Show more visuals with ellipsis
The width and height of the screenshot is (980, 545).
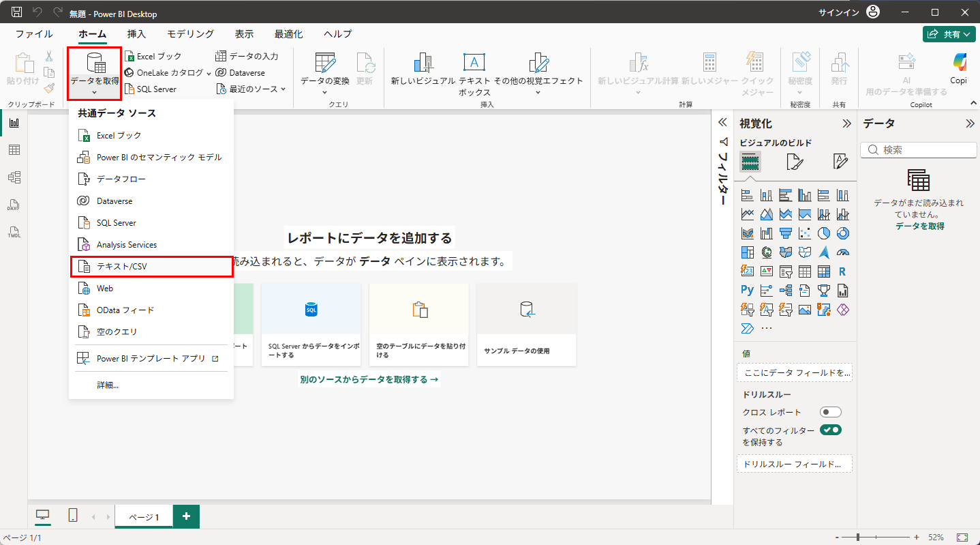766,329
